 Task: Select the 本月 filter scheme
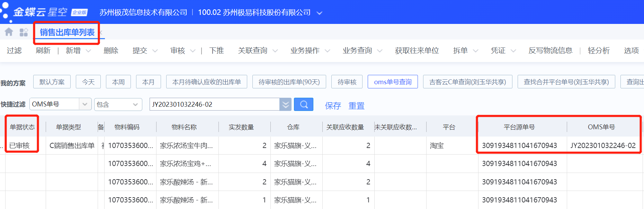click(x=149, y=82)
